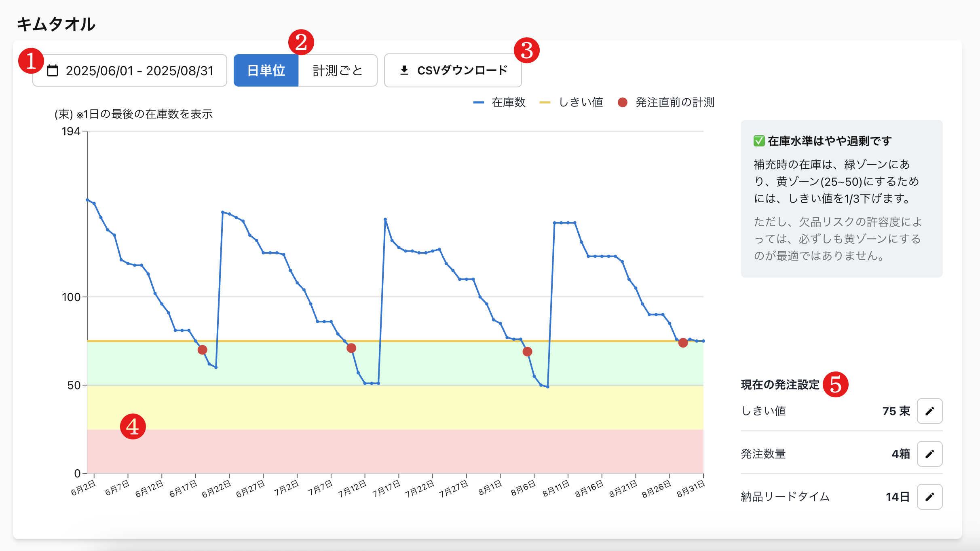
Task: Edit 発注数量 using its pencil icon
Action: [929, 454]
